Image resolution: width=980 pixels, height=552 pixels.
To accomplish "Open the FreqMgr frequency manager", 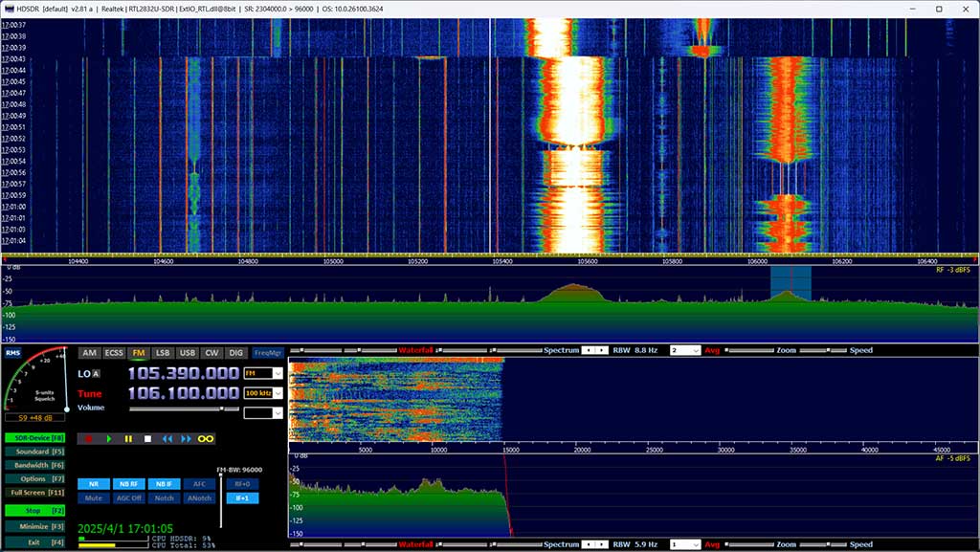I will click(268, 353).
